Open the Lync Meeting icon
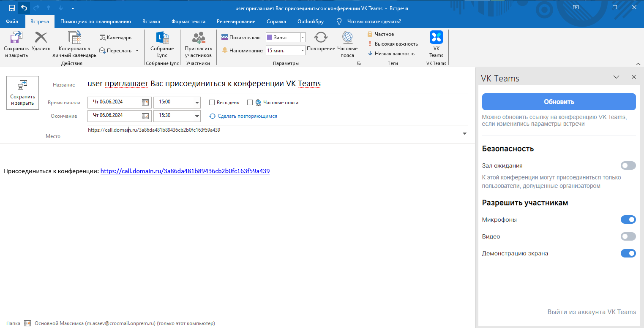This screenshot has height=328, width=644. point(162,38)
